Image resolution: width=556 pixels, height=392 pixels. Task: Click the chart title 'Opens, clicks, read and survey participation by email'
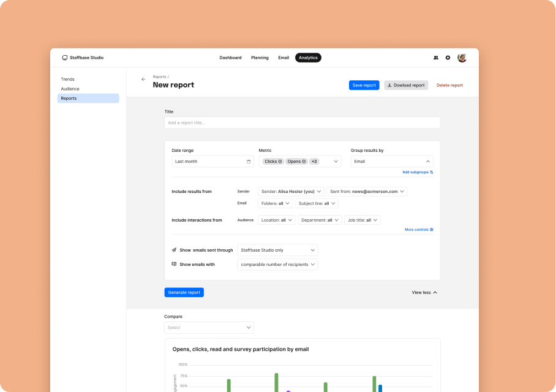click(x=241, y=349)
